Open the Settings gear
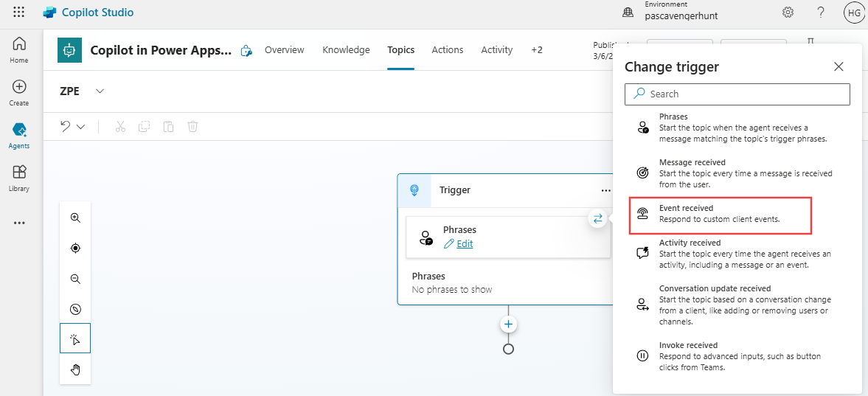Image resolution: width=868 pixels, height=396 pixels. click(x=788, y=13)
